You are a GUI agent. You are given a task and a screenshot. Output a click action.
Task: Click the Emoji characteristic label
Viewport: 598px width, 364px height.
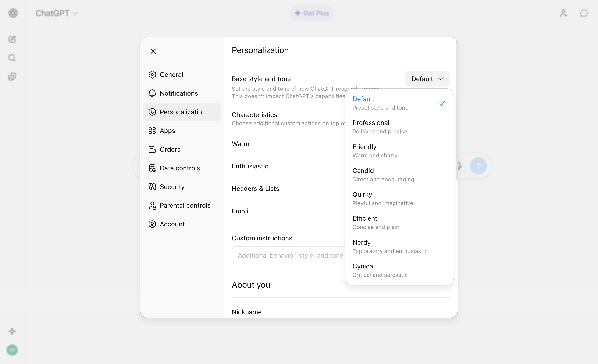point(240,211)
